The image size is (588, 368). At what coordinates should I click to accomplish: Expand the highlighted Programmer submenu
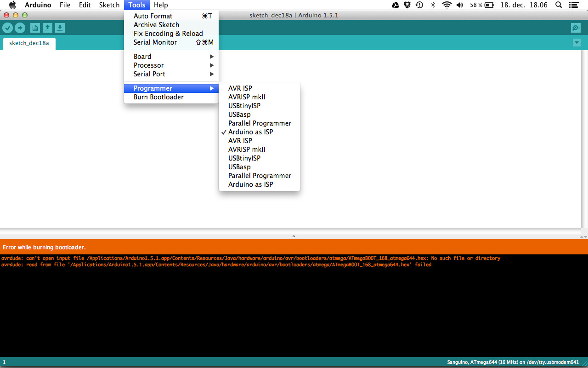171,88
